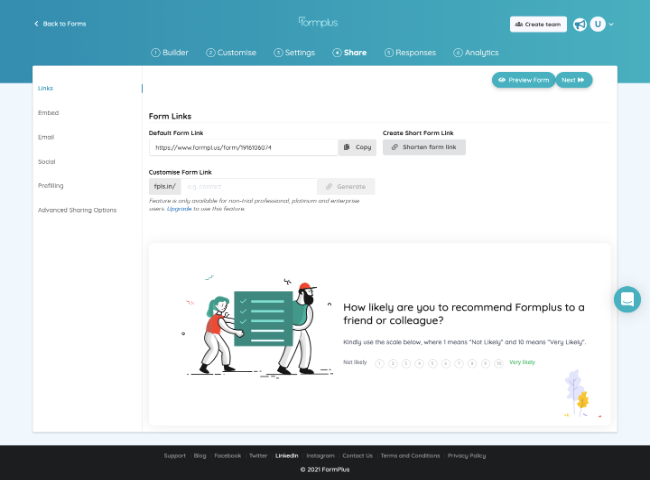The height and width of the screenshot is (480, 650).
Task: Open the Twitter footer link
Action: click(x=258, y=456)
